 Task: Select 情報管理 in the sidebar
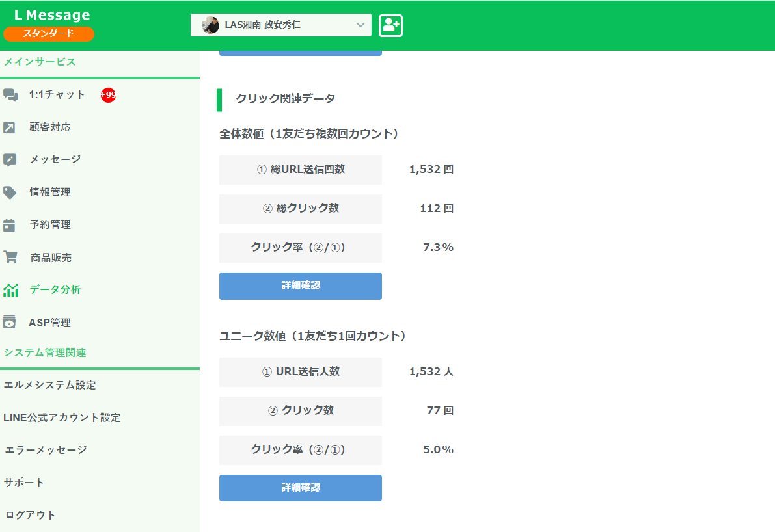point(50,192)
